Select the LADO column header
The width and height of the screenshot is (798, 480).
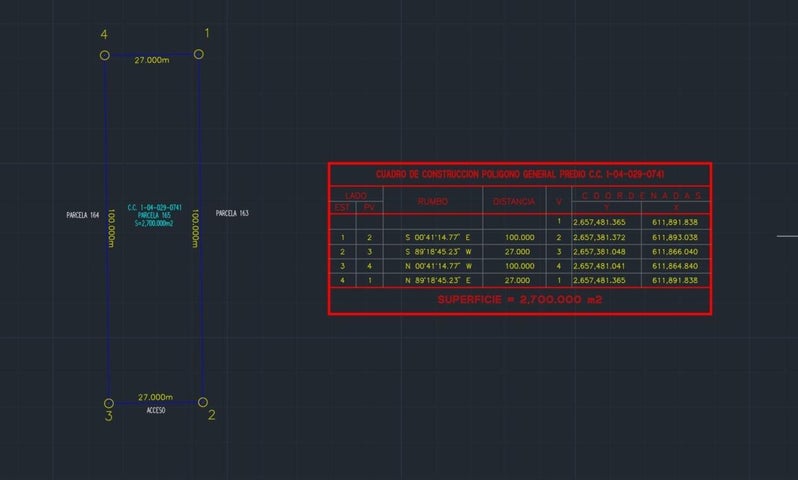pos(356,195)
